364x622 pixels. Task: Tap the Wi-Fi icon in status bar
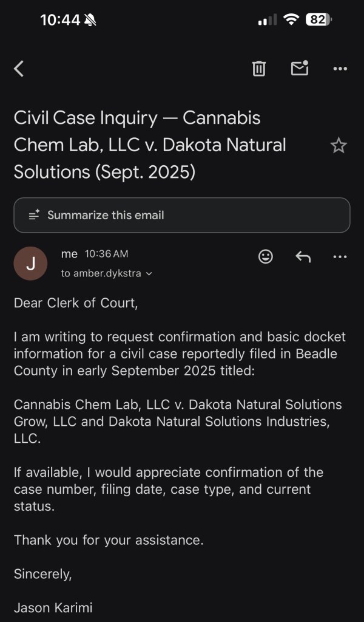292,19
